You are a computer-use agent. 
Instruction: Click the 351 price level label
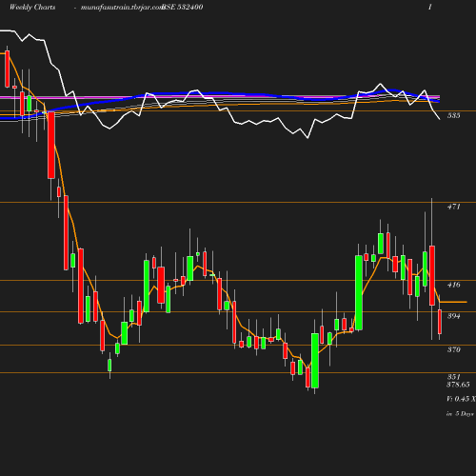pos(454,377)
